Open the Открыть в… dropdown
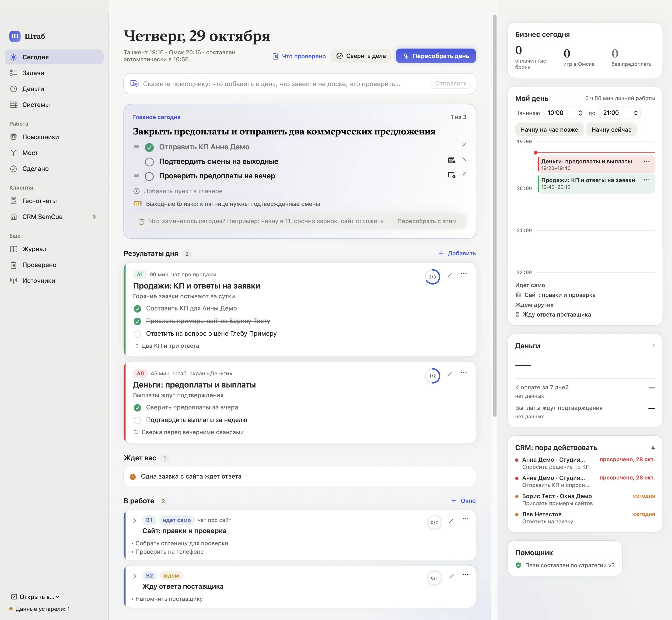Viewport: 672px width, 620px height. (35, 597)
